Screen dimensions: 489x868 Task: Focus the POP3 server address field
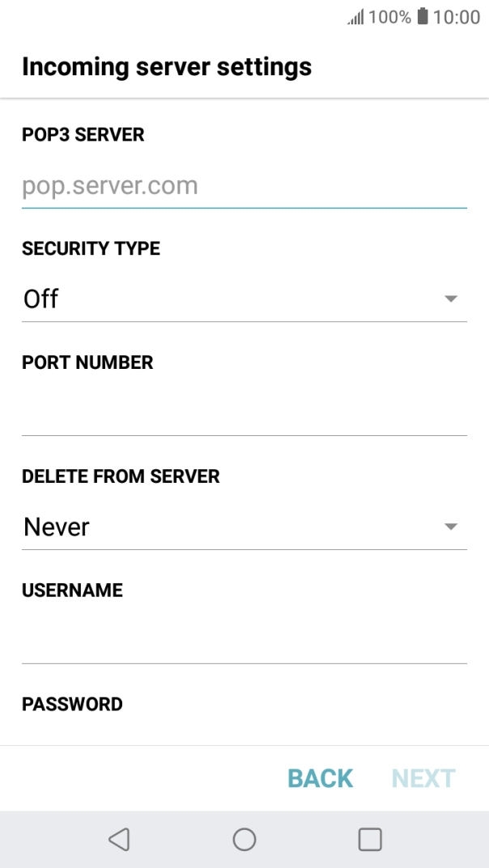tap(244, 187)
